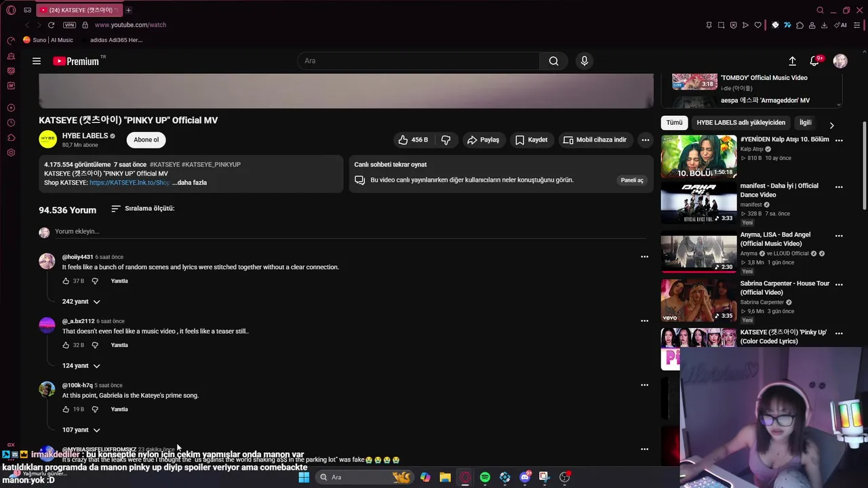Expand description with ...daha fazla
The image size is (868, 488).
click(x=189, y=182)
